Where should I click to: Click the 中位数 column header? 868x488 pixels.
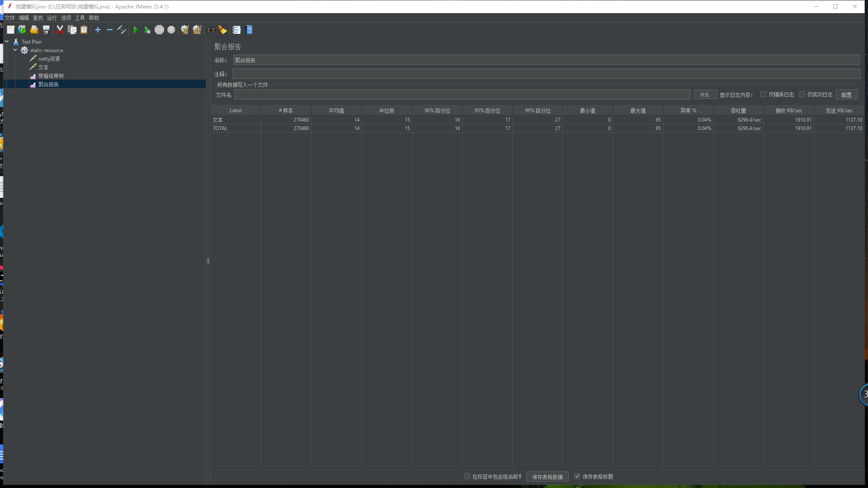click(387, 111)
